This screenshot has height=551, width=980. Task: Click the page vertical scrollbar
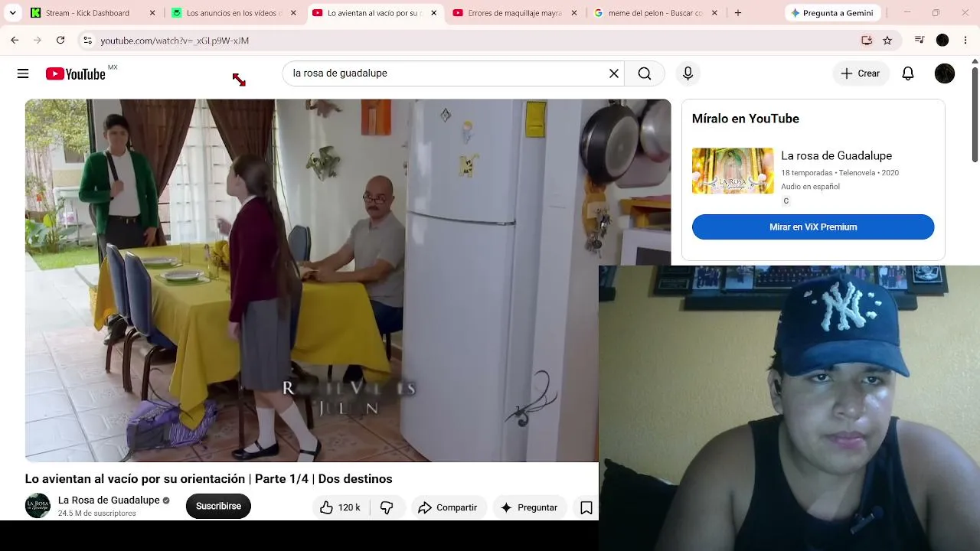[975, 115]
